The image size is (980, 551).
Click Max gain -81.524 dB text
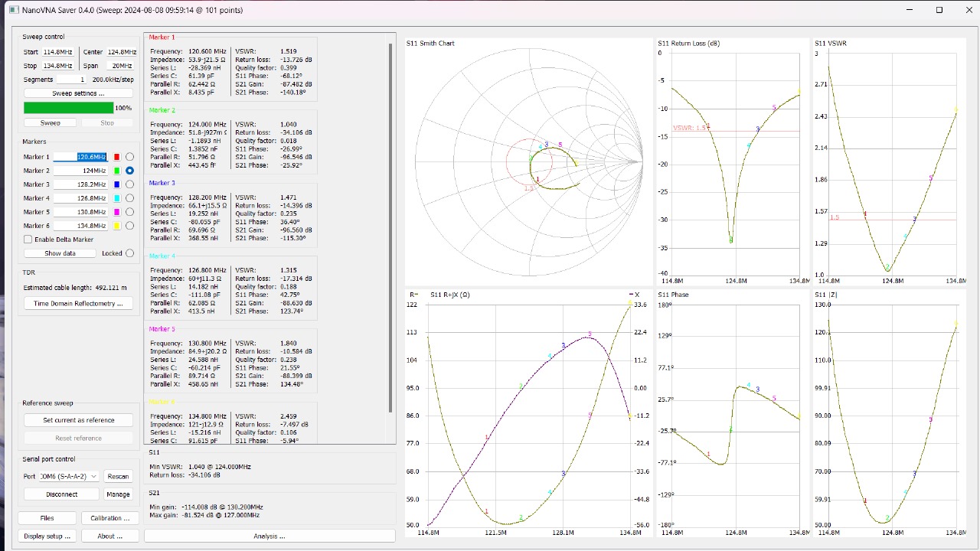pos(204,515)
